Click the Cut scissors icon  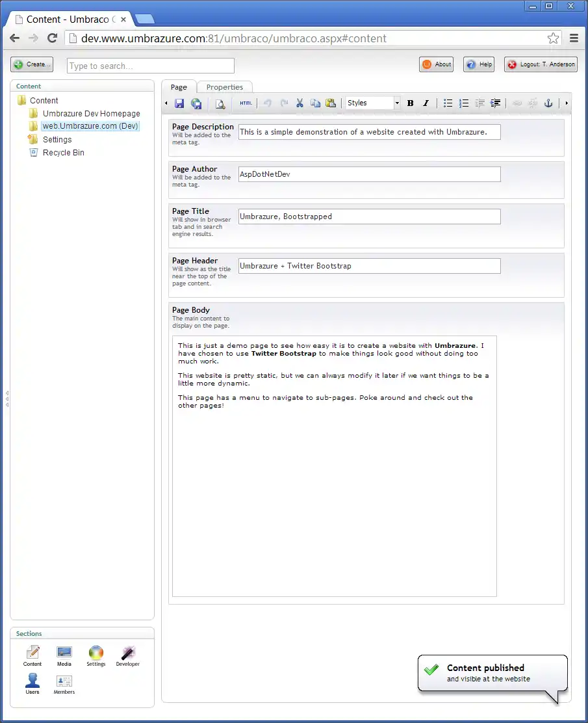pos(300,103)
